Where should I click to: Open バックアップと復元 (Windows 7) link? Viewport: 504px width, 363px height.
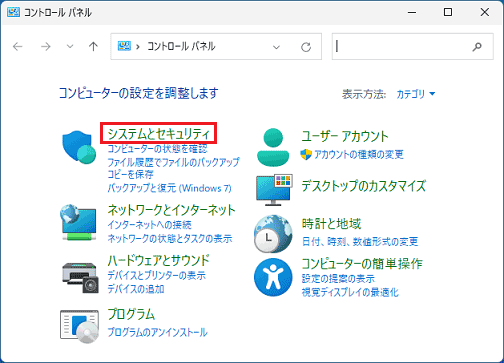(169, 188)
